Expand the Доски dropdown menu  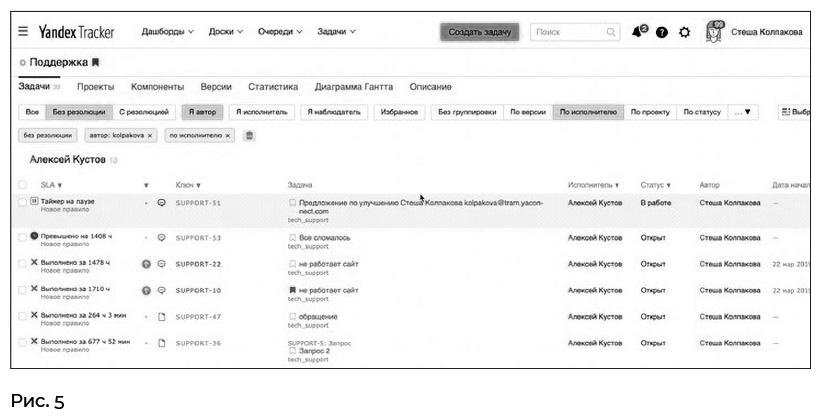(225, 32)
